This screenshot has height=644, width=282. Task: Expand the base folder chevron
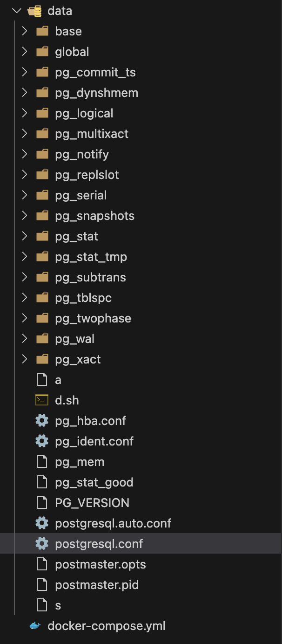25,31
